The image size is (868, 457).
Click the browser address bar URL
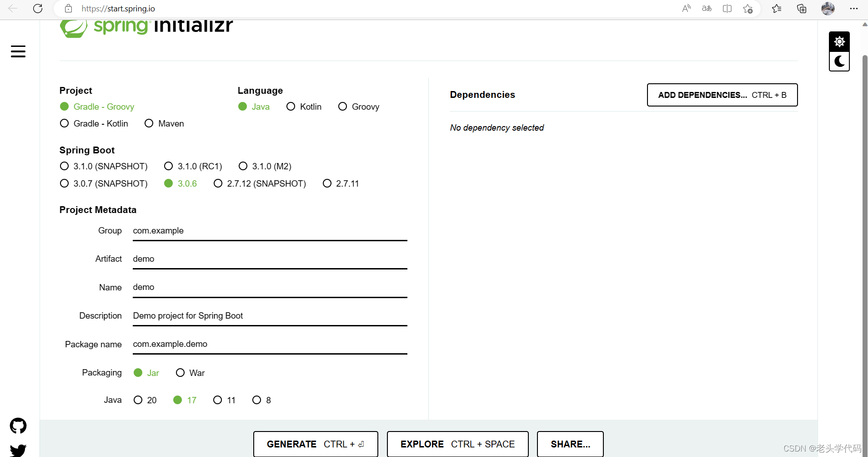point(118,9)
